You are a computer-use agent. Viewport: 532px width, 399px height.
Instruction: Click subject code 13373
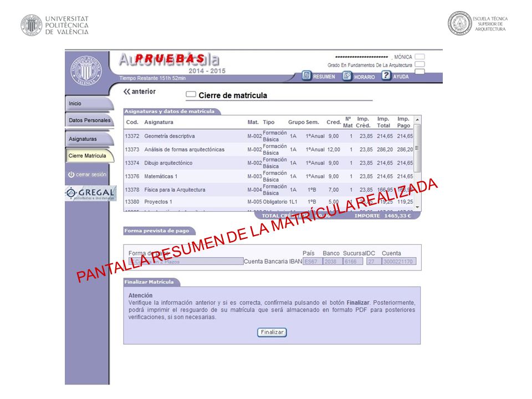pyautogui.click(x=132, y=149)
